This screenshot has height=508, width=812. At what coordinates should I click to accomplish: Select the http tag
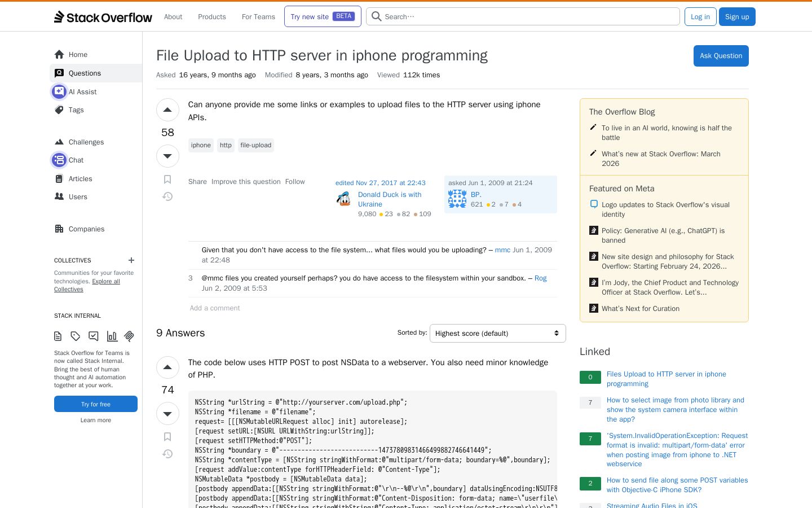[x=226, y=145]
